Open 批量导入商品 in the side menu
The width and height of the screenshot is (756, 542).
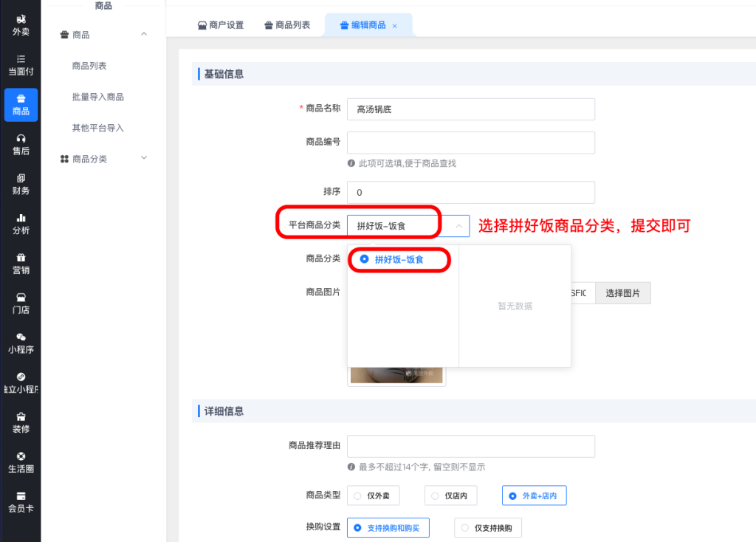(97, 97)
